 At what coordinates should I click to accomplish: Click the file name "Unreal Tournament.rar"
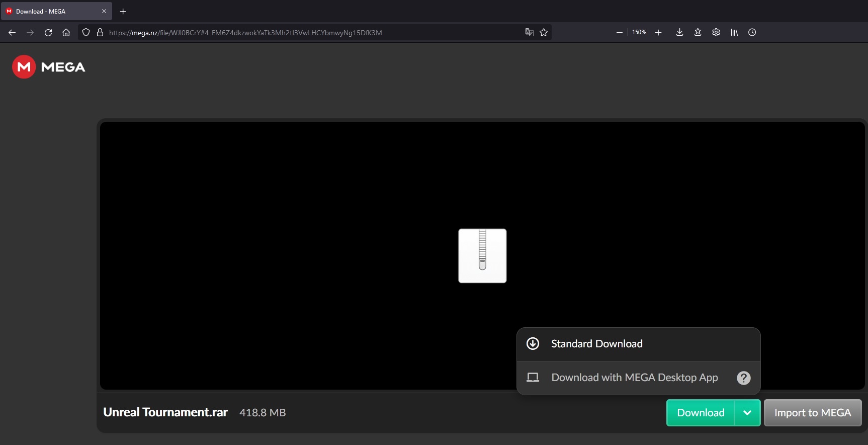(165, 412)
